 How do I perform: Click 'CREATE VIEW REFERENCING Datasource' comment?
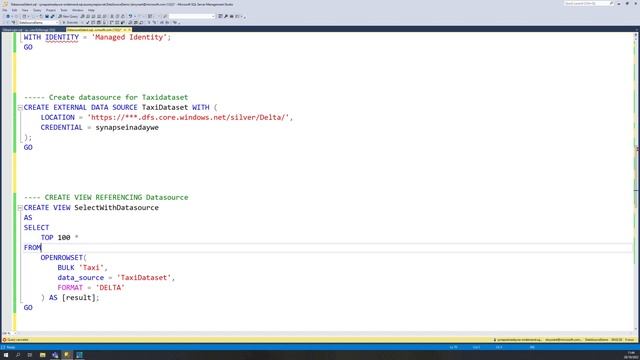pos(116,197)
